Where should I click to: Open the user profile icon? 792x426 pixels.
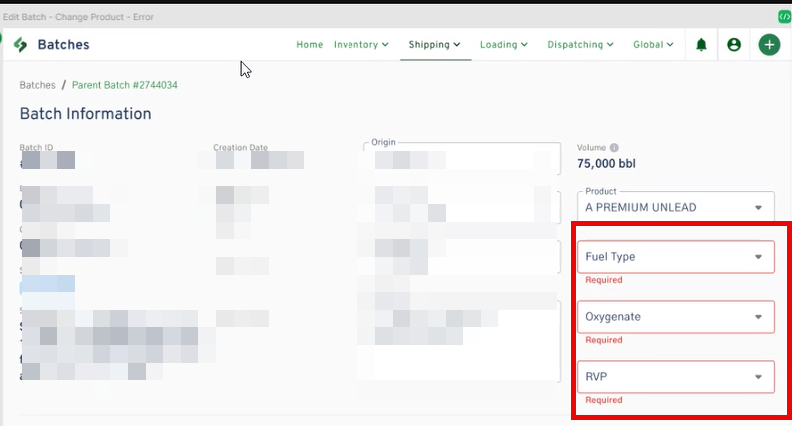point(734,45)
